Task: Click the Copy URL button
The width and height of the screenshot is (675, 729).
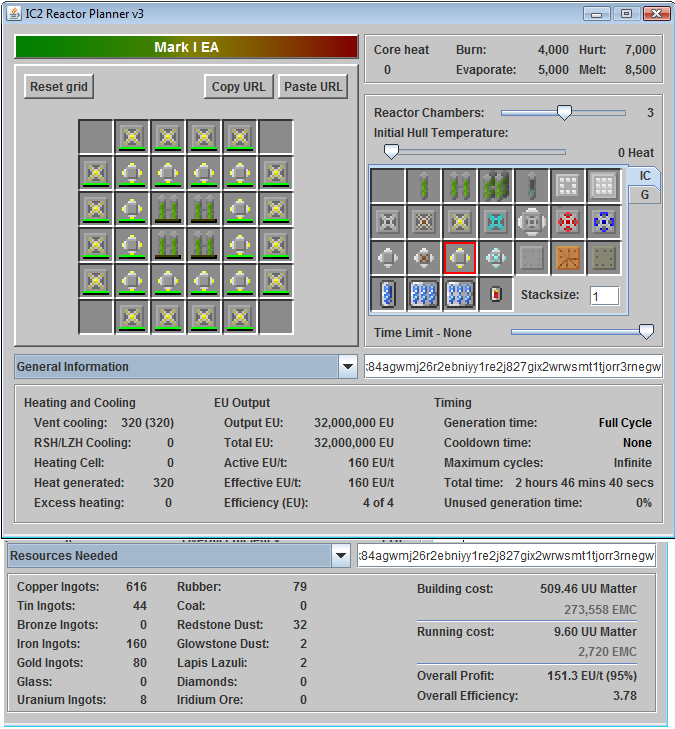Action: (239, 87)
